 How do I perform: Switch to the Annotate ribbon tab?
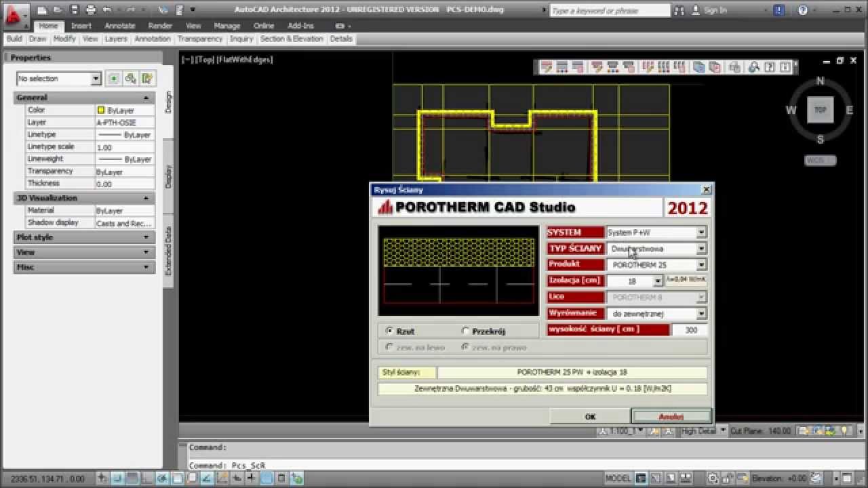(120, 26)
